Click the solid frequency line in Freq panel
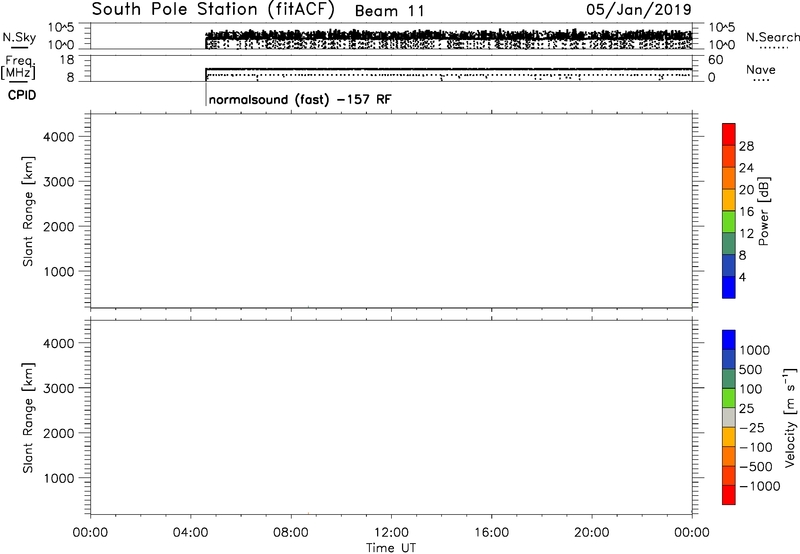The image size is (800, 554). tap(448, 68)
